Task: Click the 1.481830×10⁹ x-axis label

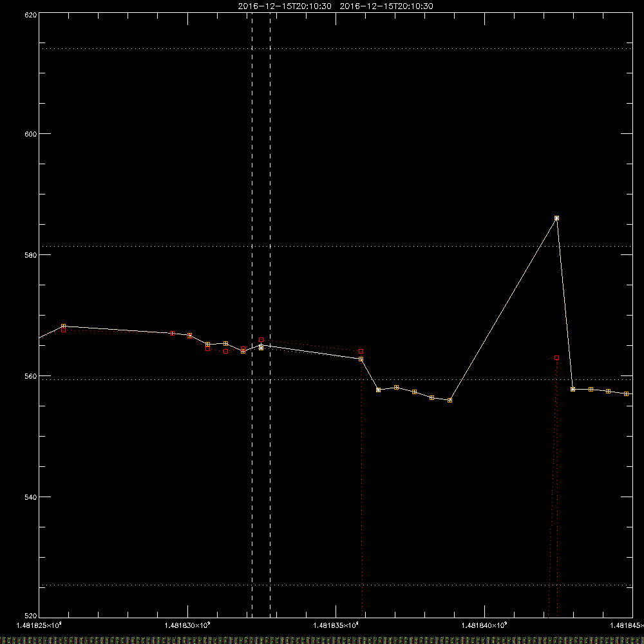Action: (187, 625)
